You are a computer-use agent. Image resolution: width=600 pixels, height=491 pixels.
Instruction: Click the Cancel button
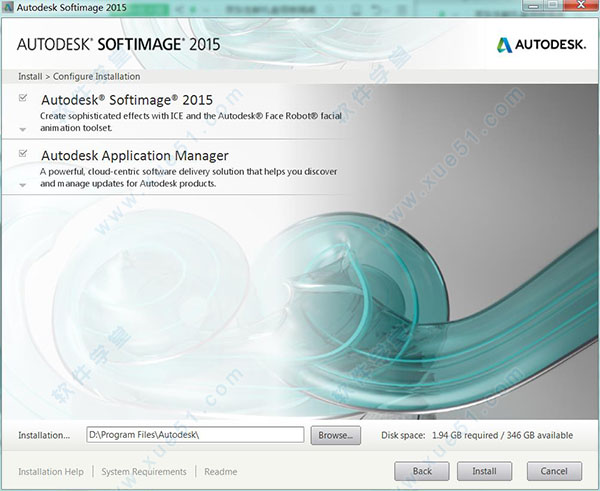[x=554, y=471]
